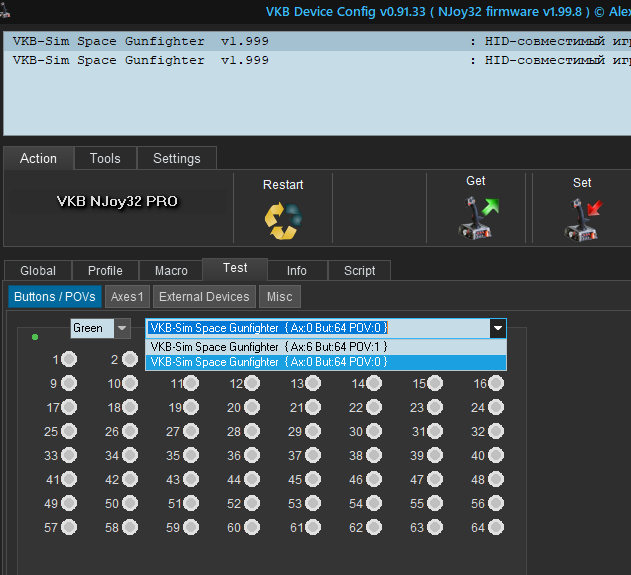
Task: Click button indicator 33
Action: tap(69, 455)
